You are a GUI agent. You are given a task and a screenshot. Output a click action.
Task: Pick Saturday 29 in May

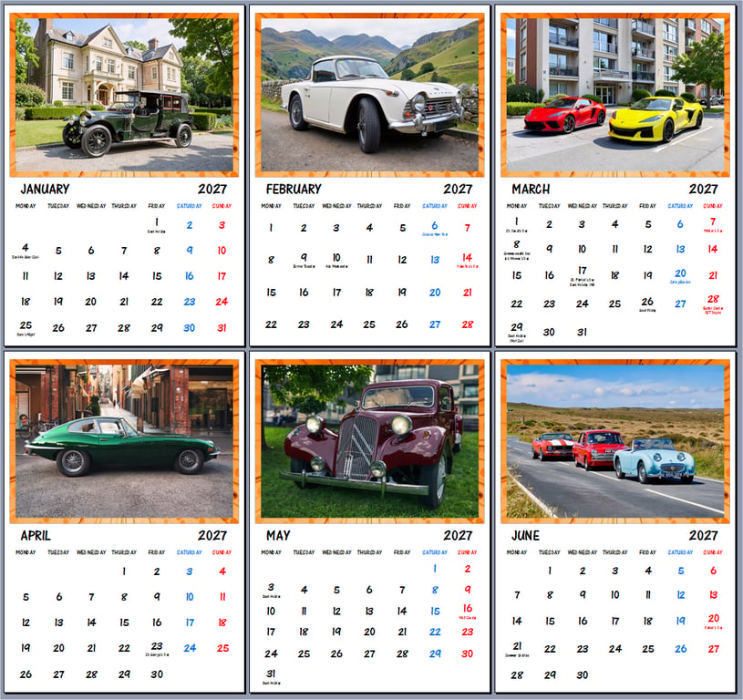(x=435, y=654)
